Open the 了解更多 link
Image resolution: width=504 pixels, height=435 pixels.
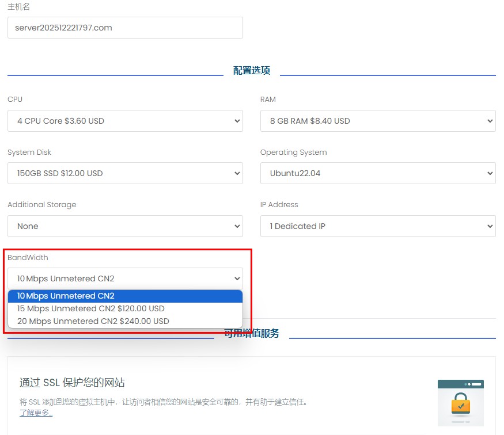click(x=36, y=413)
